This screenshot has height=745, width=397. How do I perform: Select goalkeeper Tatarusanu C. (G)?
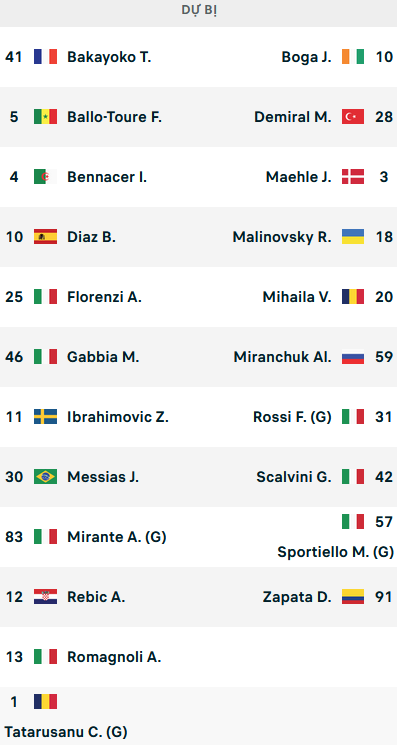pos(66,731)
